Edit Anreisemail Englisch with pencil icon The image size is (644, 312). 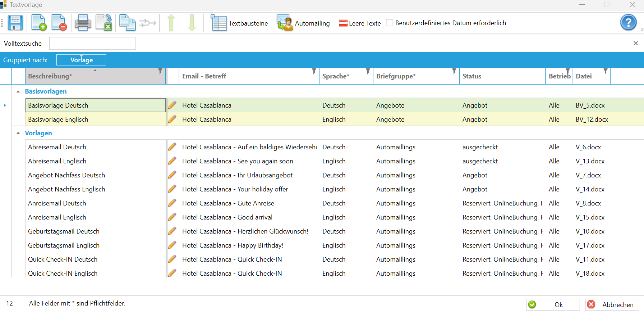[172, 217]
